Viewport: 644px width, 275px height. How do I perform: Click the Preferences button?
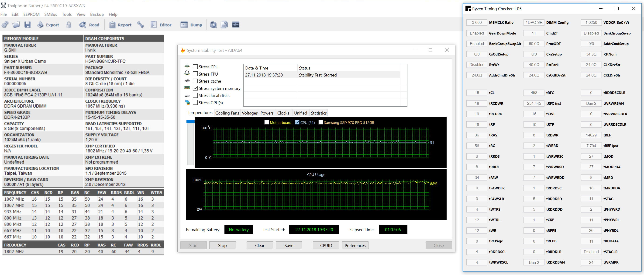[355, 245]
